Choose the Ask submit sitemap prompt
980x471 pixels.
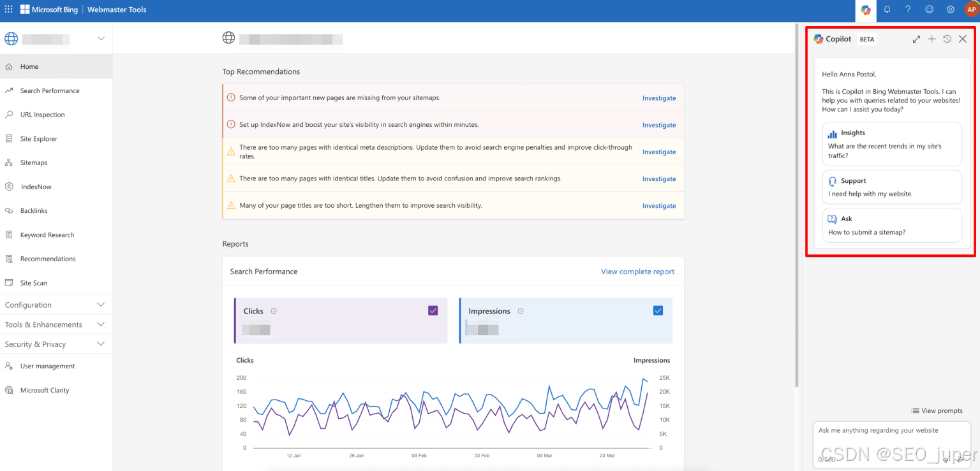coord(892,225)
